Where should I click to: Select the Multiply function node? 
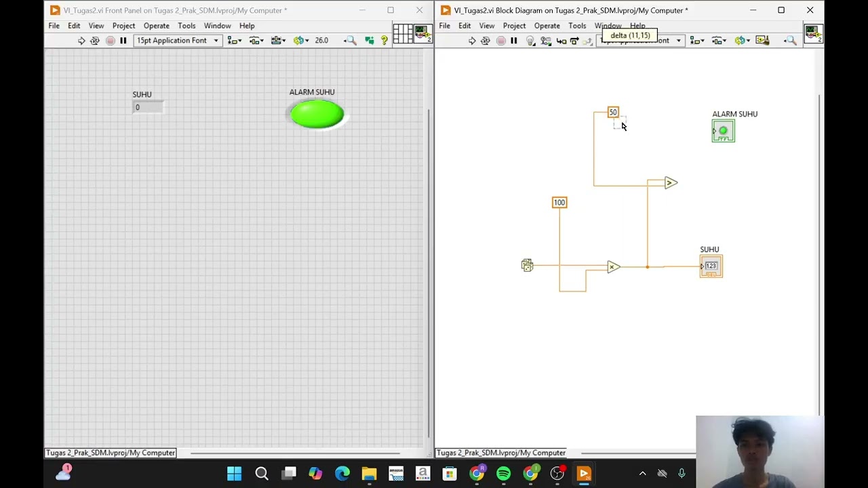613,266
